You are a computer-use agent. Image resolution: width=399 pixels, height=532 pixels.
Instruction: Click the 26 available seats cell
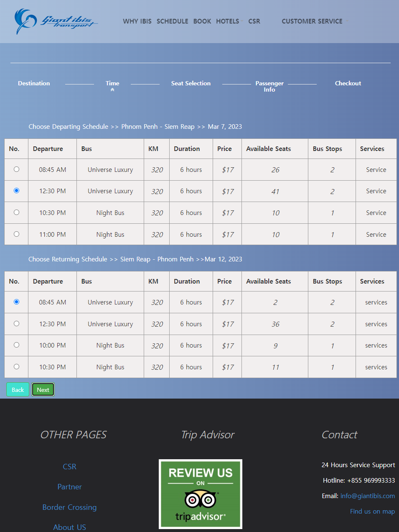[275, 170]
